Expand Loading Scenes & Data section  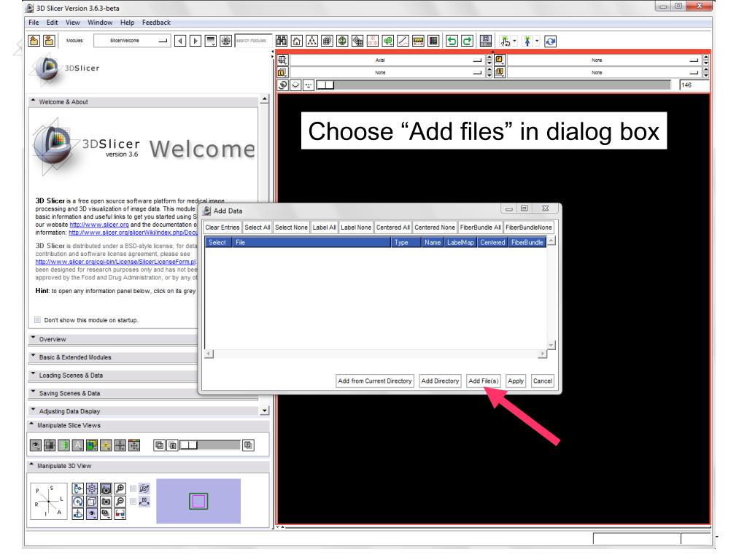tap(113, 376)
